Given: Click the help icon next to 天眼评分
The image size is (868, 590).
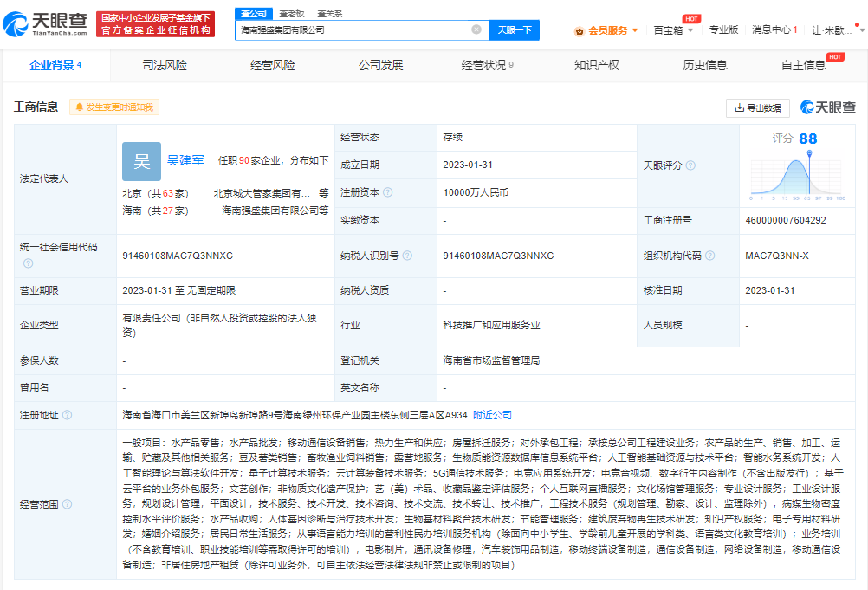Looking at the screenshot, I should tap(690, 165).
